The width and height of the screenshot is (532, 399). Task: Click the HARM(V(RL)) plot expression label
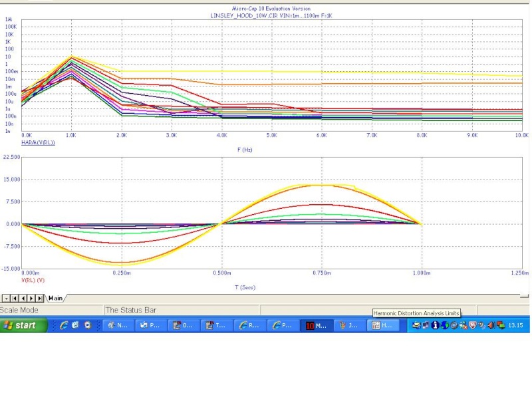coord(38,142)
